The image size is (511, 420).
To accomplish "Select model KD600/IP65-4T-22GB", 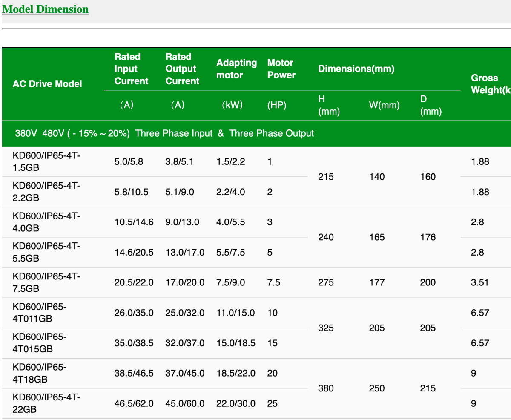I will click(46, 403).
